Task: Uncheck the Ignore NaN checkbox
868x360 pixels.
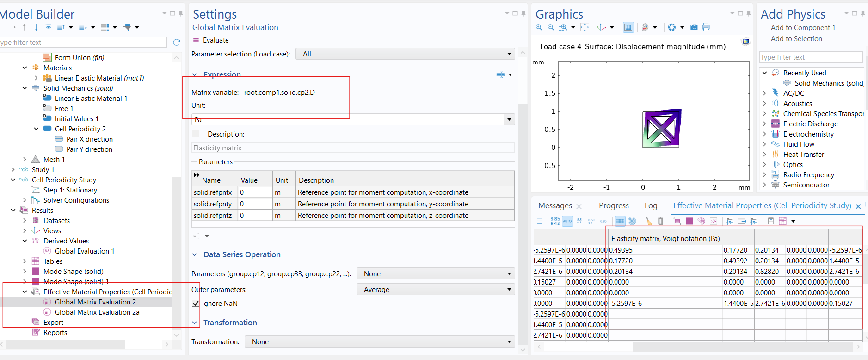Action: click(x=196, y=304)
